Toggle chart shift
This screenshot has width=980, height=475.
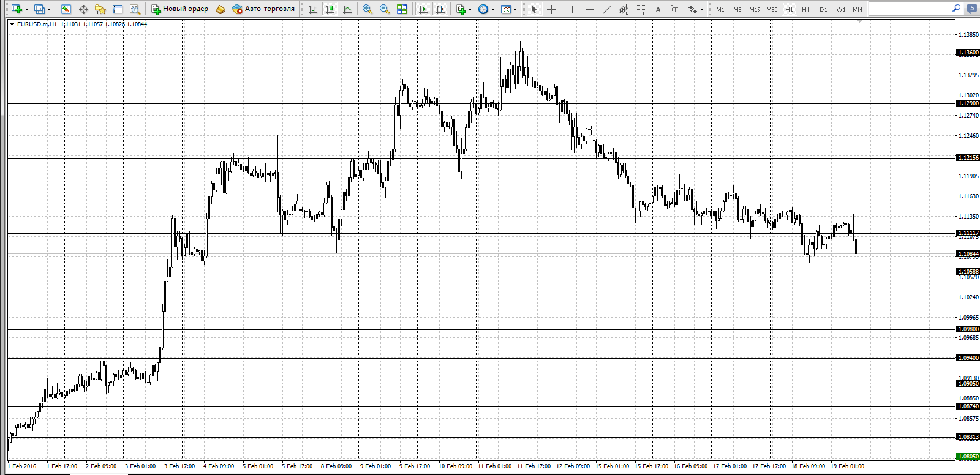click(x=440, y=9)
